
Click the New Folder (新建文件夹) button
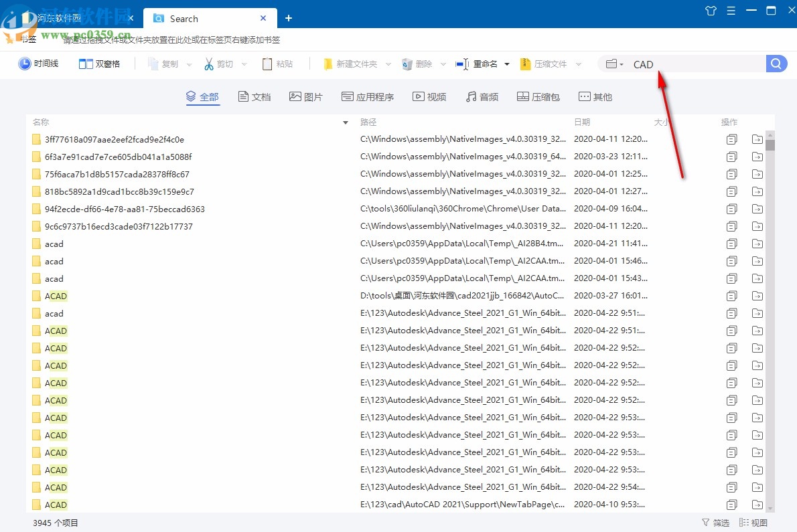coord(351,64)
